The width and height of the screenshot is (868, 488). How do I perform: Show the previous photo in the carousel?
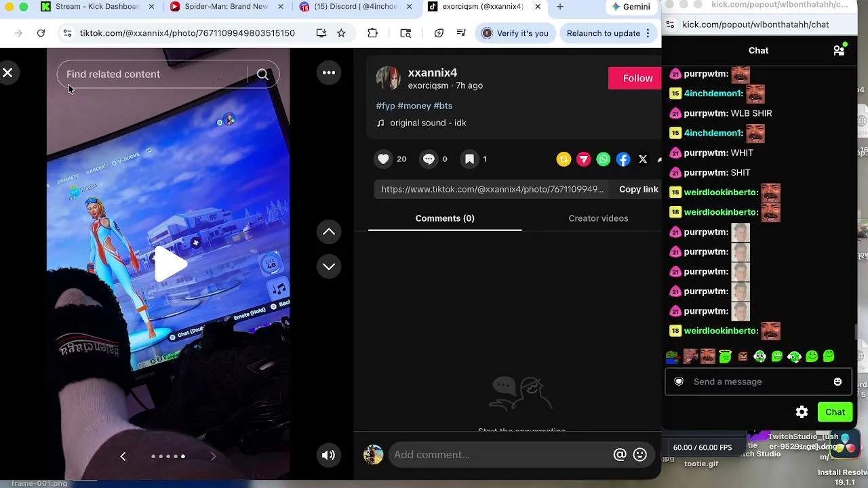pyautogui.click(x=123, y=456)
